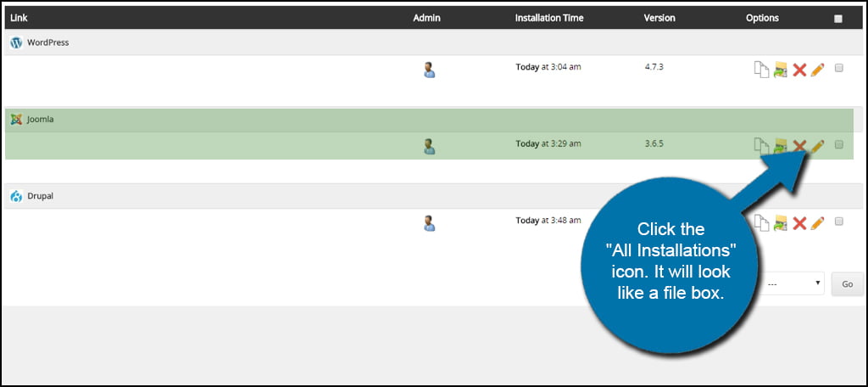Click the Admin column header
This screenshot has width=868, height=387.
(427, 18)
